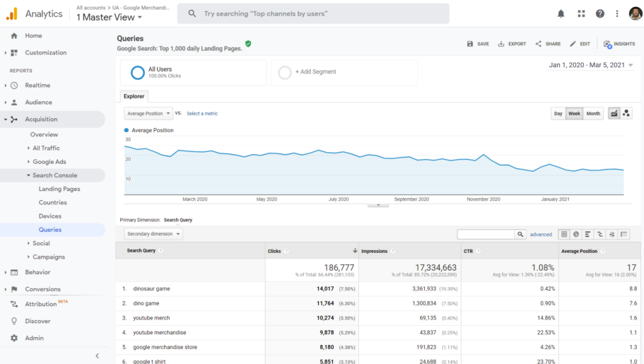644x364 pixels.
Task: Open Admin settings
Action: click(x=34, y=338)
